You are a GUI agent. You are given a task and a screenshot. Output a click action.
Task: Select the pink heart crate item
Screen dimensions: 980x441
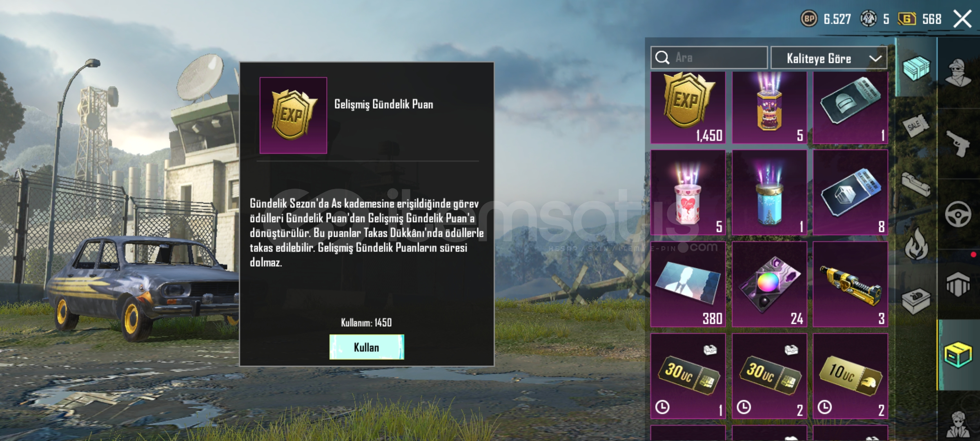point(688,192)
